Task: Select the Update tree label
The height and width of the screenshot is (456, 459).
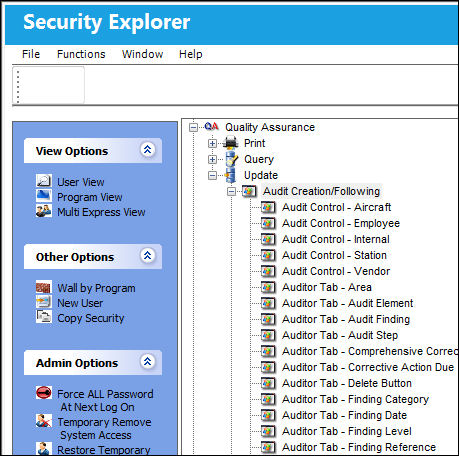Action: pos(261,175)
